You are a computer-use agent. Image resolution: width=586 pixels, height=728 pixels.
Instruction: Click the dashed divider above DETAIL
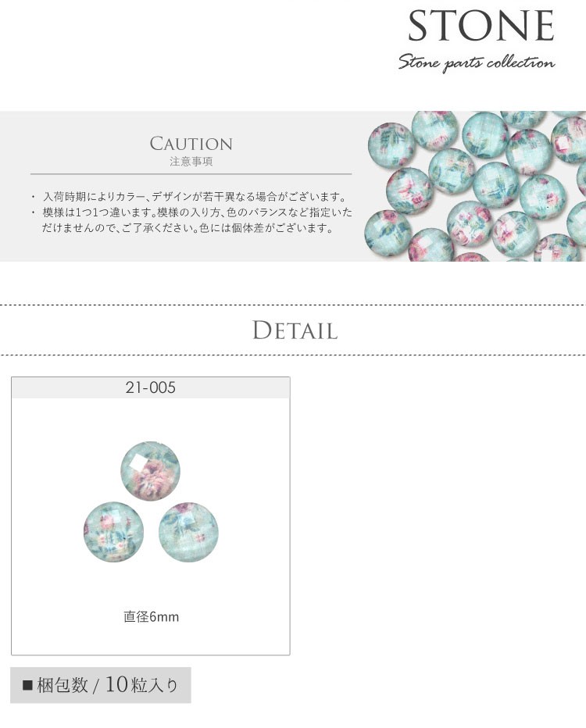click(x=293, y=305)
